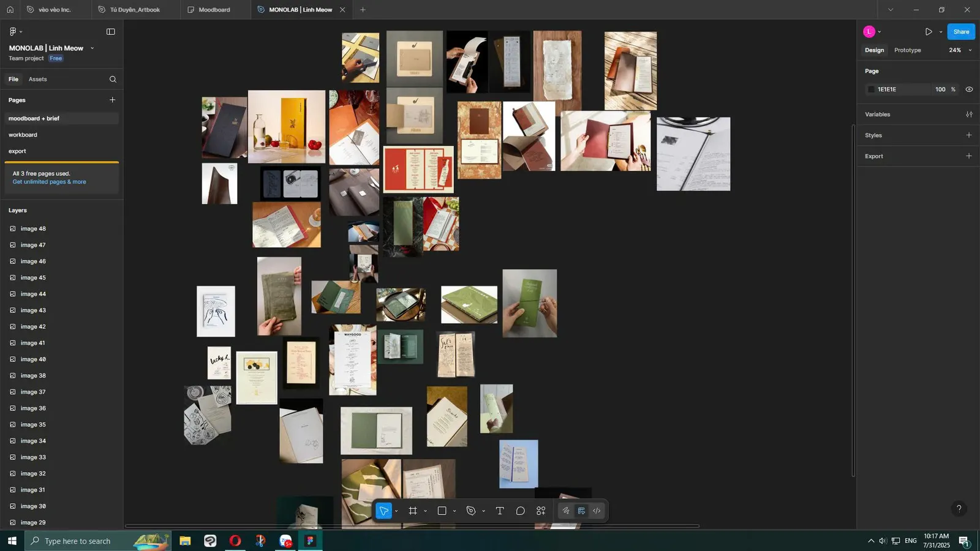Viewport: 980px width, 551px height.
Task: Select the Comment tool
Action: 521,511
